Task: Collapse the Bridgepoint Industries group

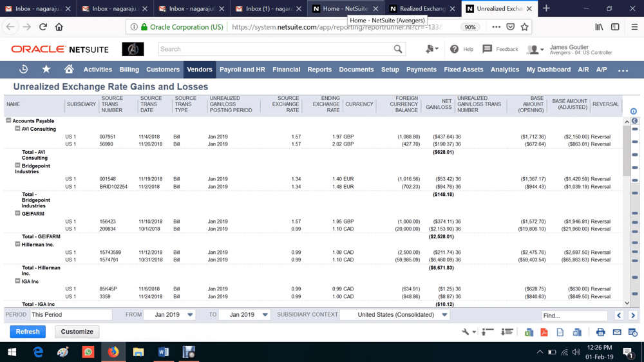Action: (17, 165)
